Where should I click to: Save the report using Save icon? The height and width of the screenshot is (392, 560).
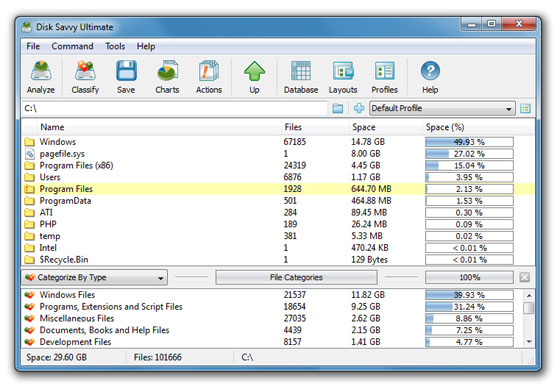point(126,77)
